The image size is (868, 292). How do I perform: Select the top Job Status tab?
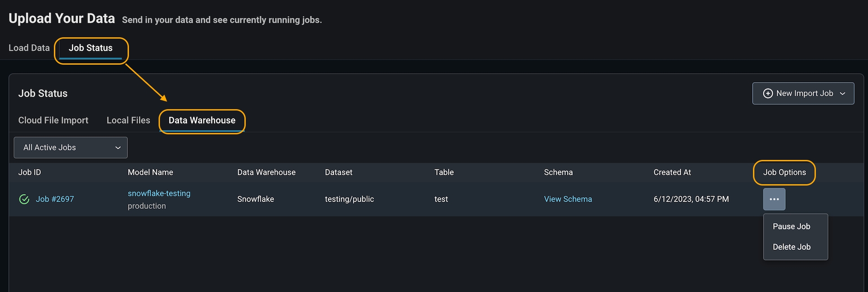click(x=91, y=48)
